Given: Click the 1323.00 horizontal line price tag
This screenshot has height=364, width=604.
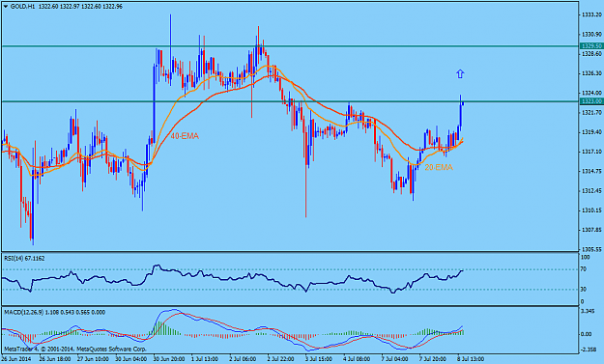Looking at the screenshot, I should pyautogui.click(x=591, y=101).
